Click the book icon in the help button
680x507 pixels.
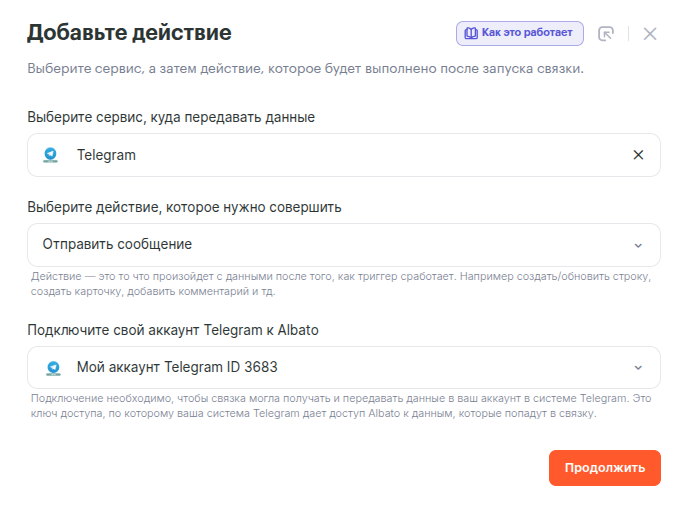pyautogui.click(x=470, y=33)
